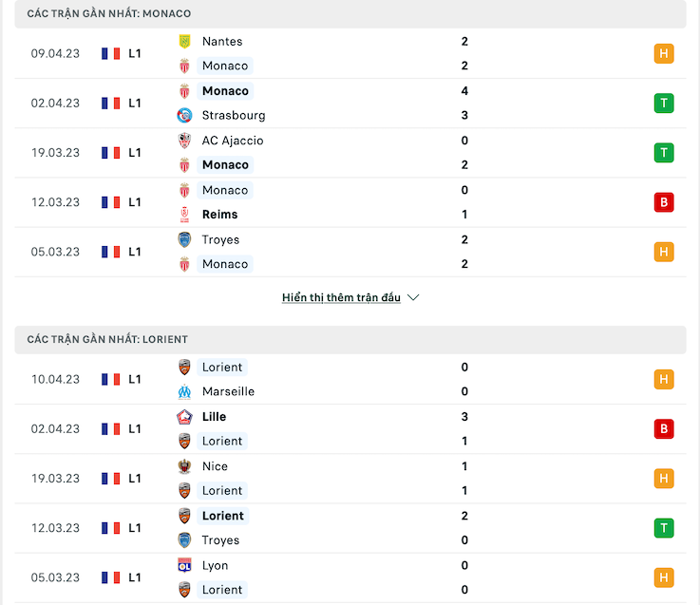Open 'Hiển thị thêm trận đấu' link
700x605 pixels.
[341, 297]
